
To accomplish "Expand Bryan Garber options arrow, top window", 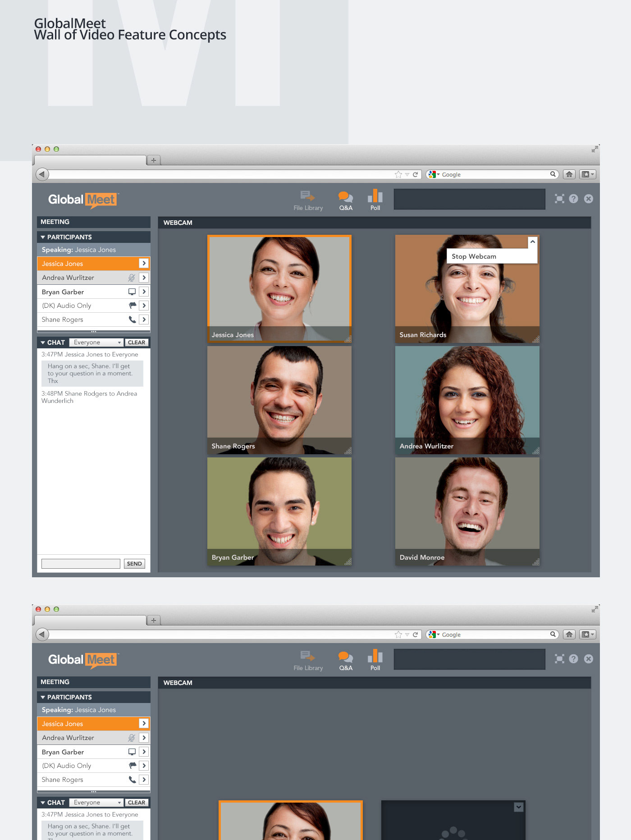I will (x=144, y=292).
